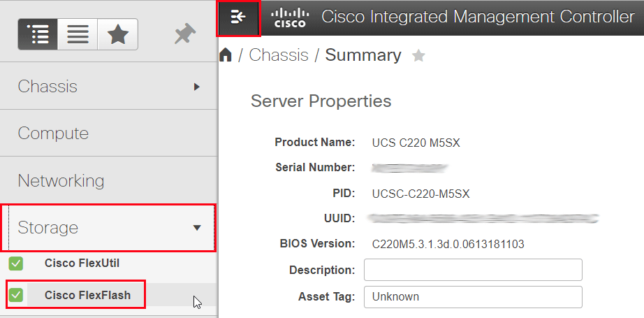The width and height of the screenshot is (644, 318).
Task: Click the BIOS version C220M5.3.1.3d.0.0613181103
Action: (448, 245)
